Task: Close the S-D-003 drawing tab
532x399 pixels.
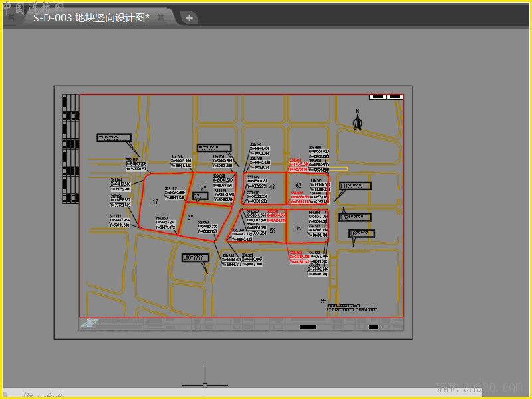Action: point(161,17)
